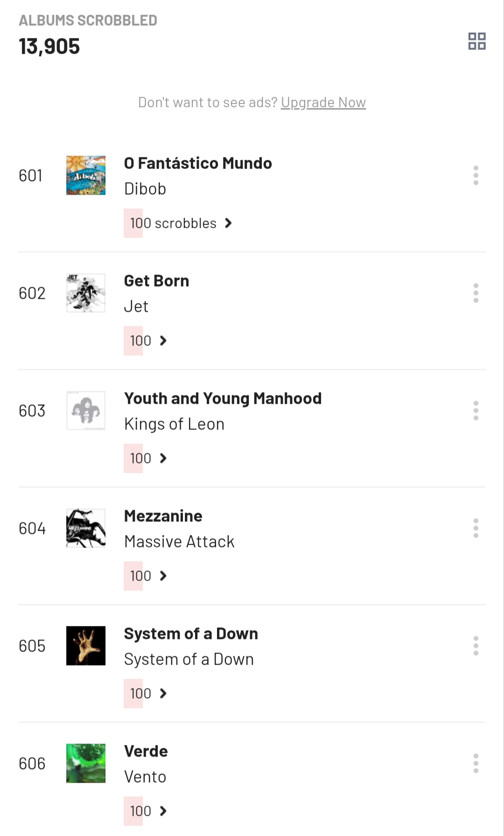
Task: Open more options for System of a Down
Action: tap(476, 646)
